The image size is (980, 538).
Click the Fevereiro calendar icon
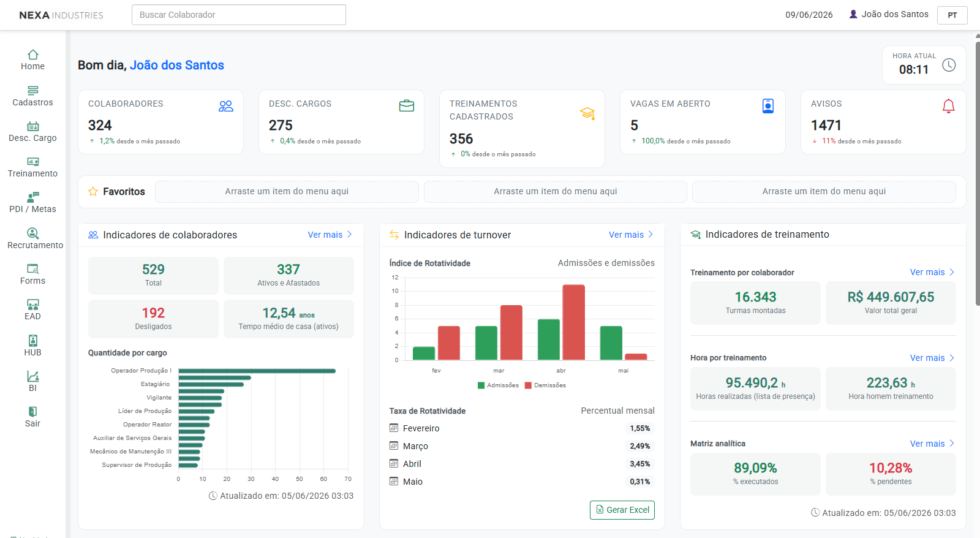pos(394,428)
